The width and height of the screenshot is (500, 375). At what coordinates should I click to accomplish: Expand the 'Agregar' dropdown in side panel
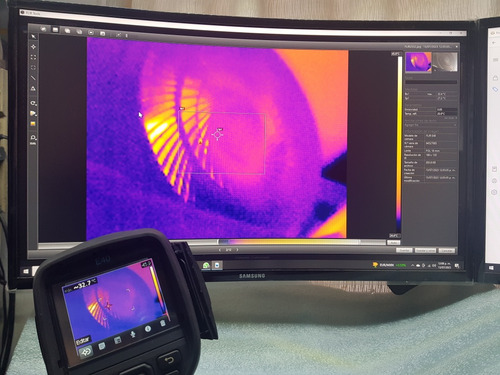click(x=431, y=125)
